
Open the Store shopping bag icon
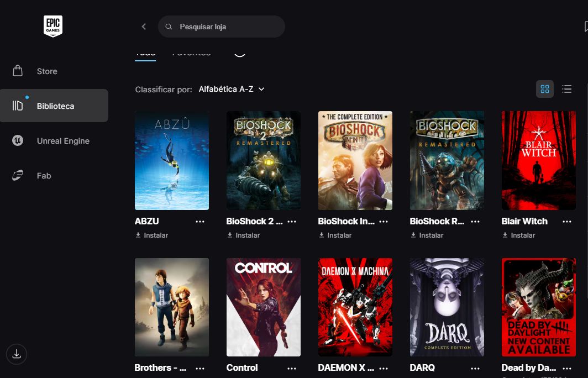coord(18,71)
